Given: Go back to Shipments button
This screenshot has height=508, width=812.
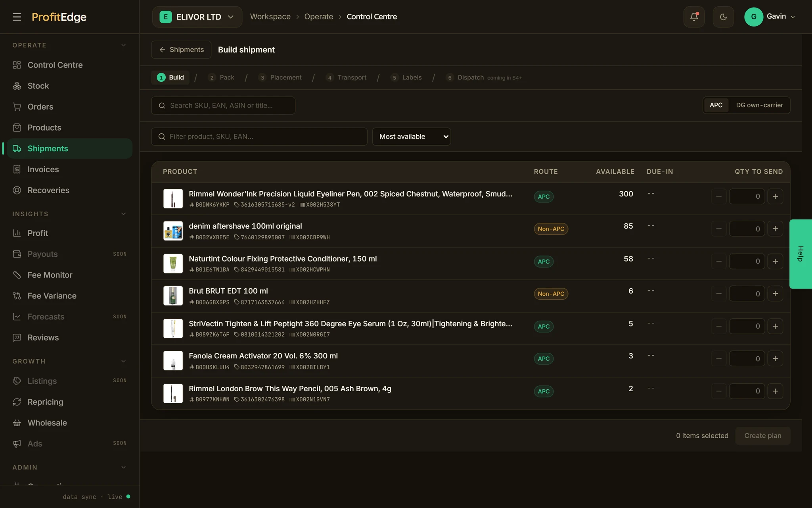Looking at the screenshot, I should coord(181,50).
